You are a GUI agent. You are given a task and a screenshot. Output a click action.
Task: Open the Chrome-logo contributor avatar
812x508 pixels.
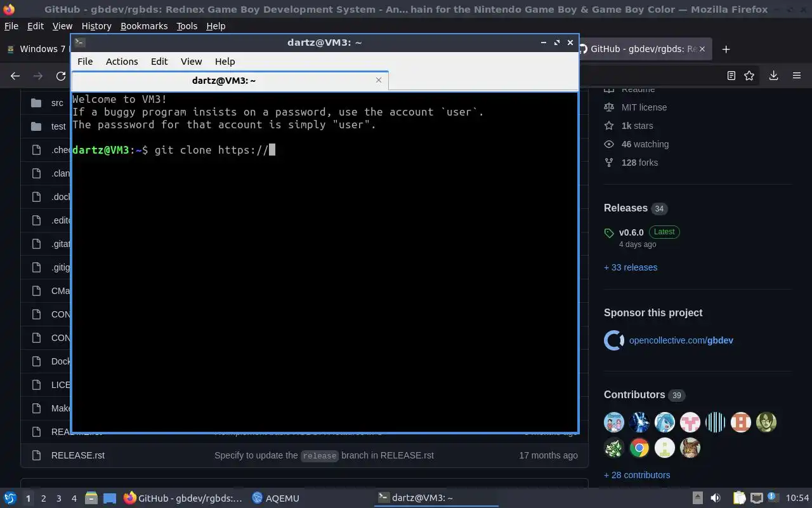[x=639, y=448]
